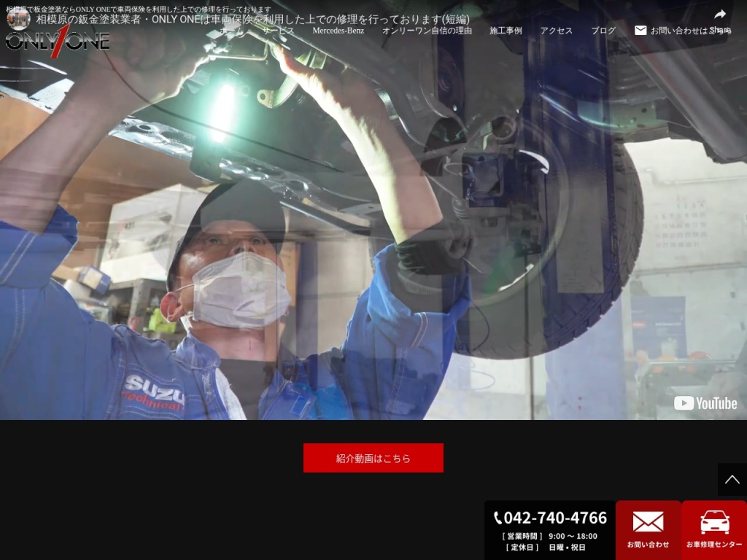Click the car icon for お車修理センター
The height and width of the screenshot is (560, 747).
pyautogui.click(x=714, y=522)
